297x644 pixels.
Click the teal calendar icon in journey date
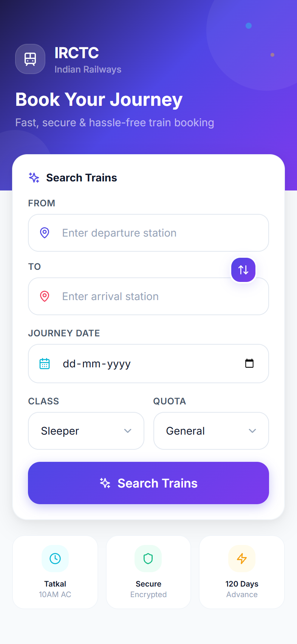coord(45,363)
